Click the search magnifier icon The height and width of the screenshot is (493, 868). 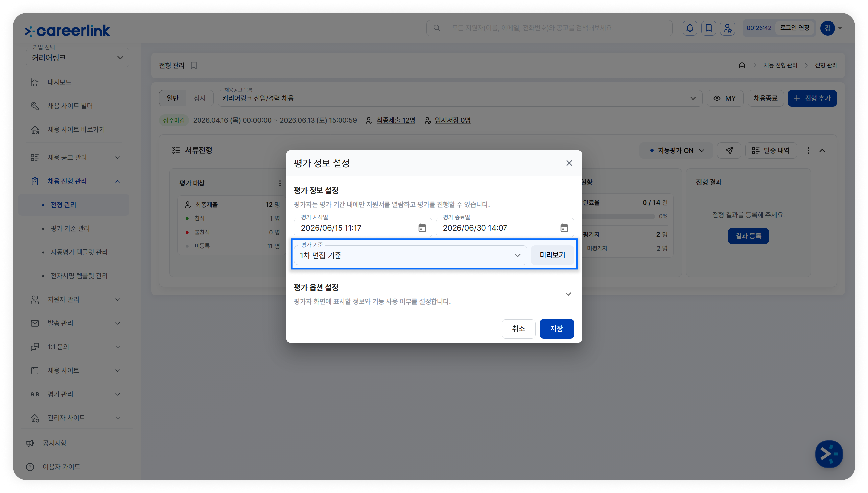tap(437, 28)
